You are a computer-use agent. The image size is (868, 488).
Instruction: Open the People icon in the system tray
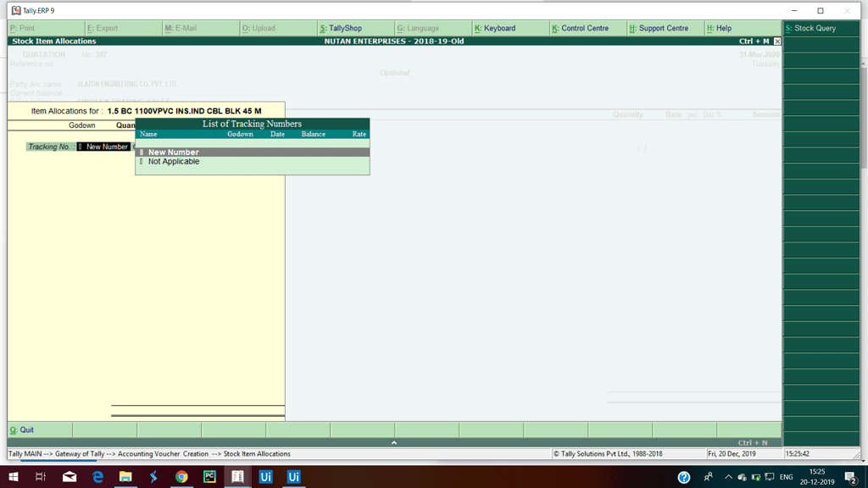tap(709, 476)
